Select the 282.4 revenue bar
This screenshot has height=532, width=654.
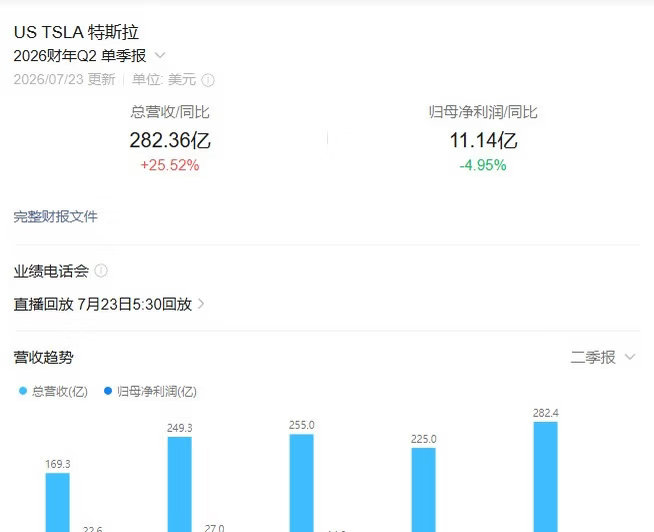(x=546, y=477)
